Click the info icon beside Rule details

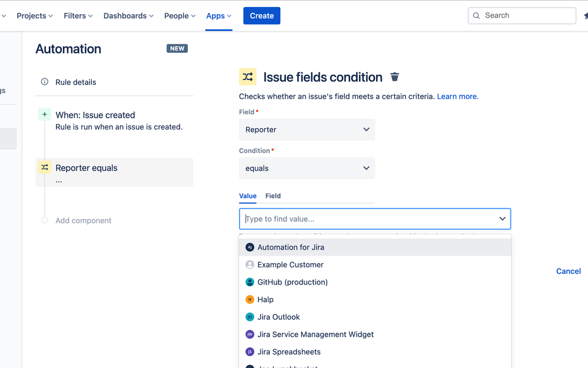pos(45,82)
